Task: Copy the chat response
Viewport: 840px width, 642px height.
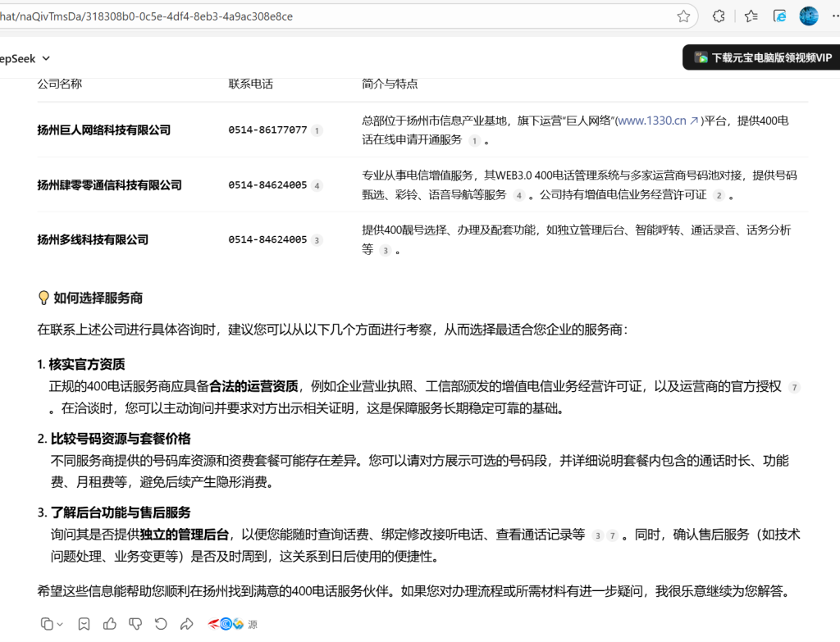Action: point(47,624)
